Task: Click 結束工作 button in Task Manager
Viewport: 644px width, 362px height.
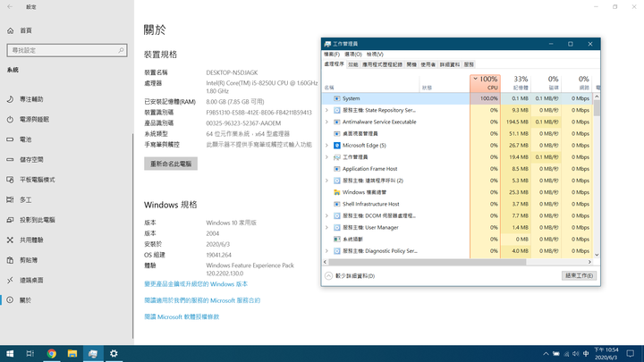Action: 579,276
